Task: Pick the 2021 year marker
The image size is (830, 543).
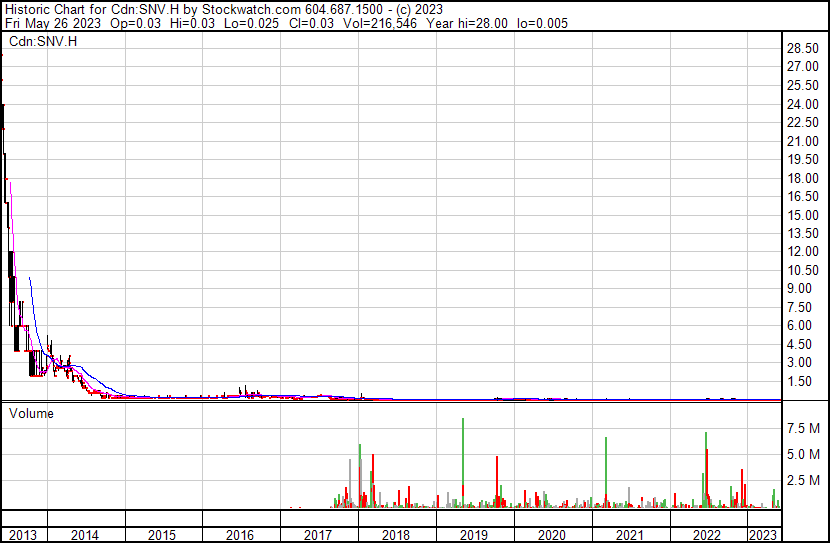Action: (x=631, y=535)
